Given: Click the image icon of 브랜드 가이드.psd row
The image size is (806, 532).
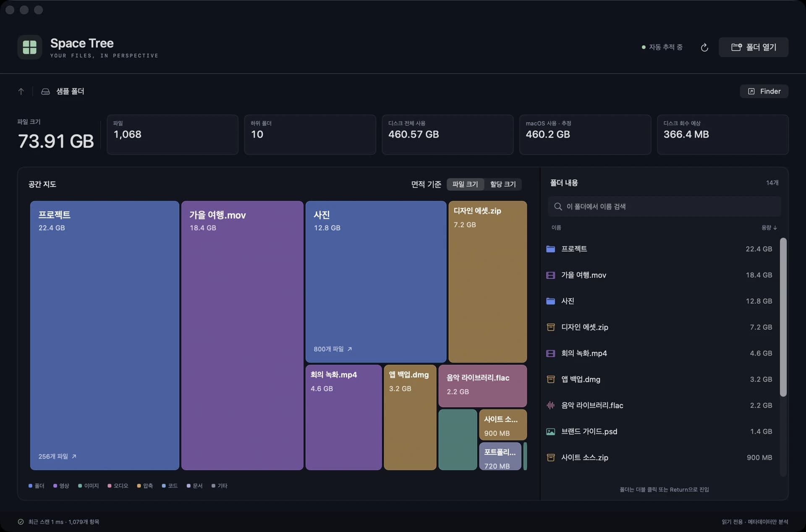Looking at the screenshot, I should click(550, 432).
